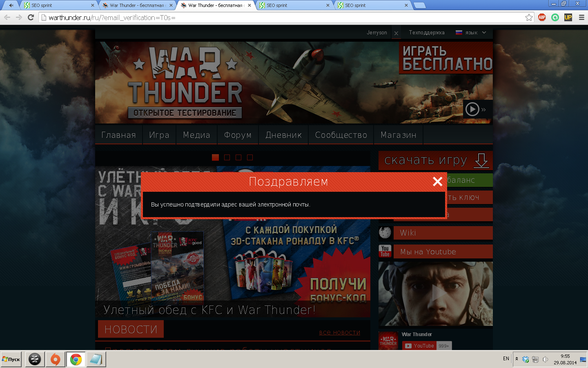Close the active War Thunder tab
Image resolution: width=588 pixels, height=368 pixels.
249,5
